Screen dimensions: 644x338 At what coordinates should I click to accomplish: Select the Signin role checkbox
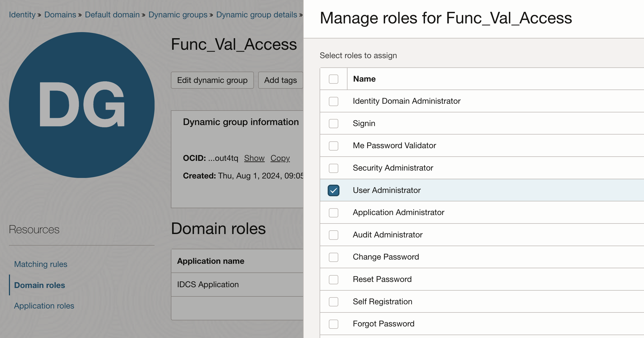(333, 123)
